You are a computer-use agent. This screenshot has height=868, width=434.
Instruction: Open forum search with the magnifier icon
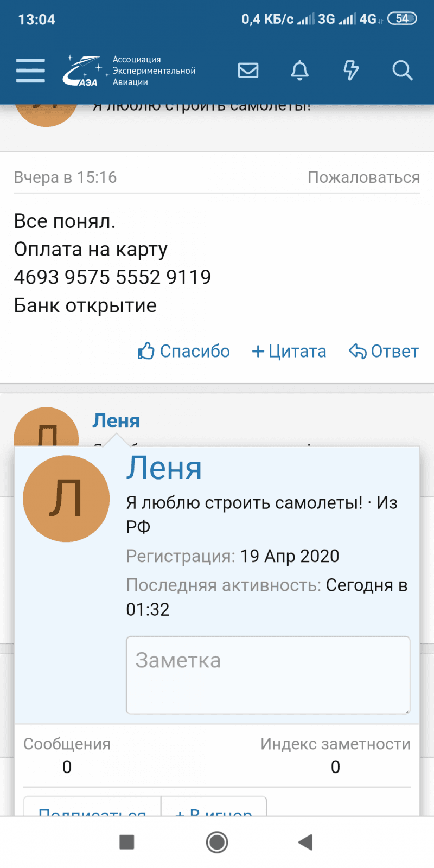point(402,71)
